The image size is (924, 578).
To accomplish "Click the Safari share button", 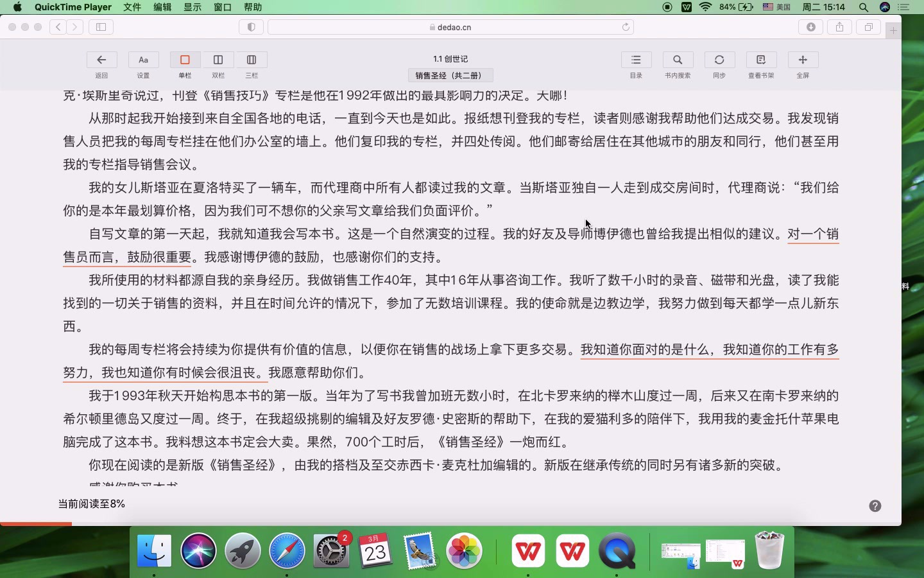I will click(839, 27).
